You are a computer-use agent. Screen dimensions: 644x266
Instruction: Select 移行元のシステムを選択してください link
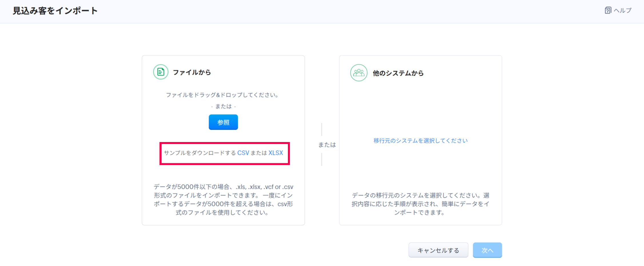click(x=420, y=141)
